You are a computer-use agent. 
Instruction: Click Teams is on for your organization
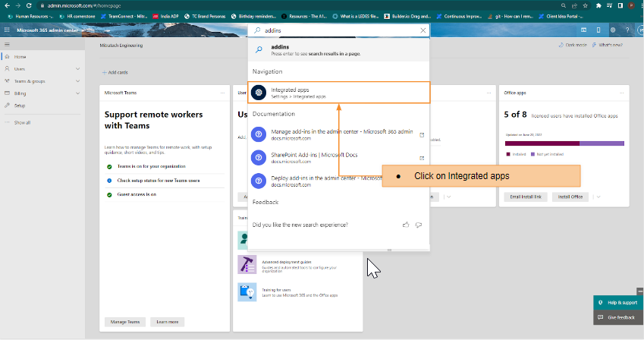pyautogui.click(x=152, y=166)
